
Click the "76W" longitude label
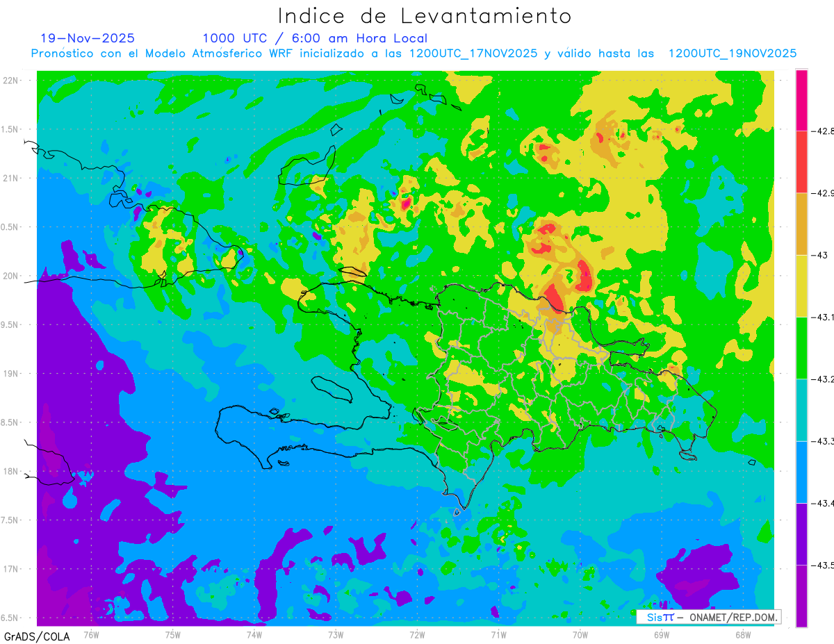91,634
